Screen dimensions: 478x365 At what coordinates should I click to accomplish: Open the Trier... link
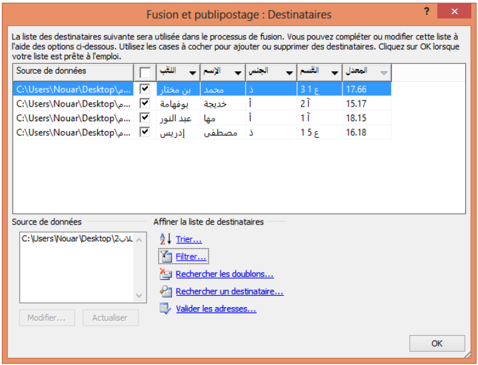pyautogui.click(x=189, y=239)
